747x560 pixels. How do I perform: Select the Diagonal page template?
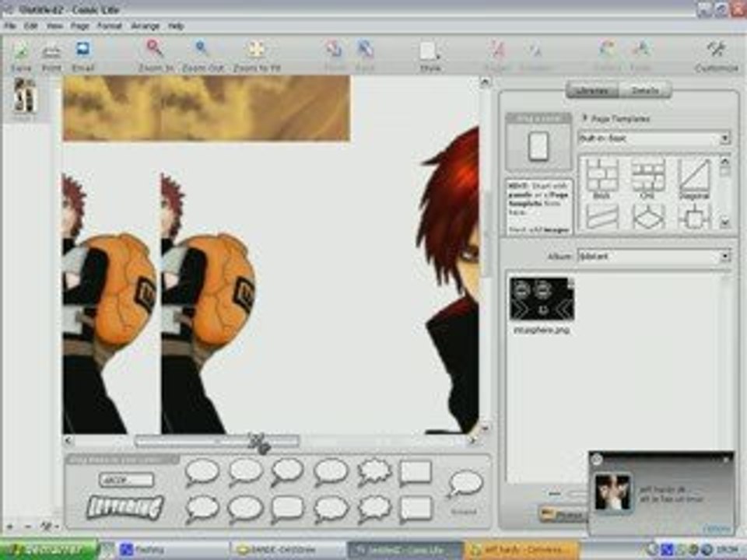693,179
